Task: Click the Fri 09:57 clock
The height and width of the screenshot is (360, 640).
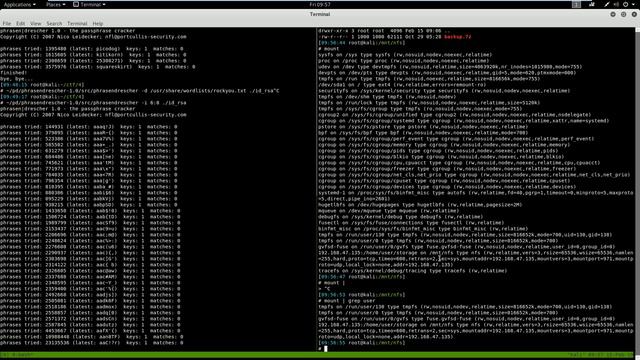Action: click(x=320, y=4)
